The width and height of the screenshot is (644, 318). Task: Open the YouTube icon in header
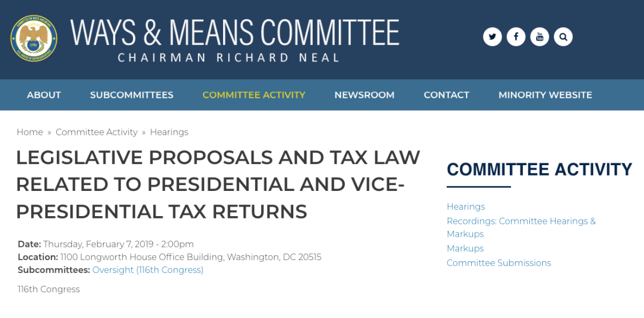540,37
